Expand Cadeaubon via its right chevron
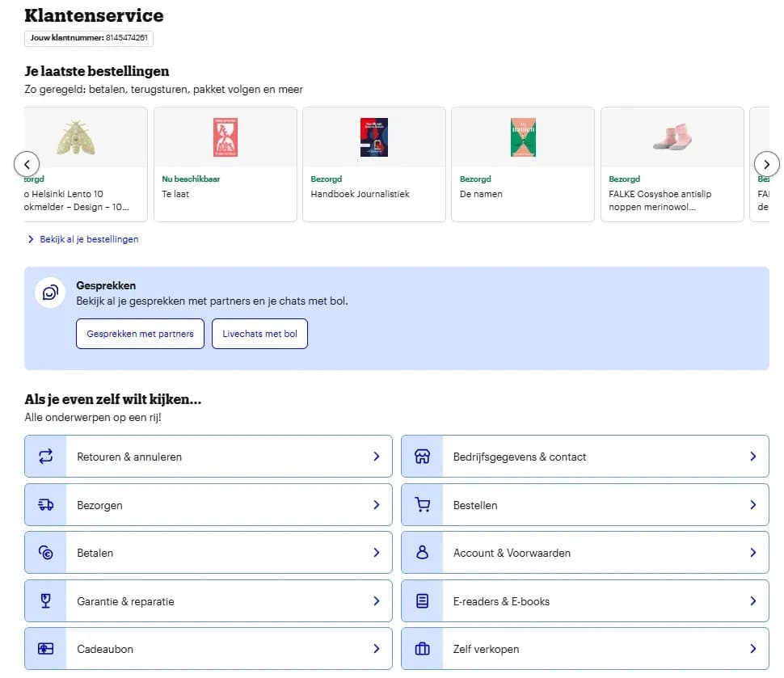 click(x=377, y=648)
